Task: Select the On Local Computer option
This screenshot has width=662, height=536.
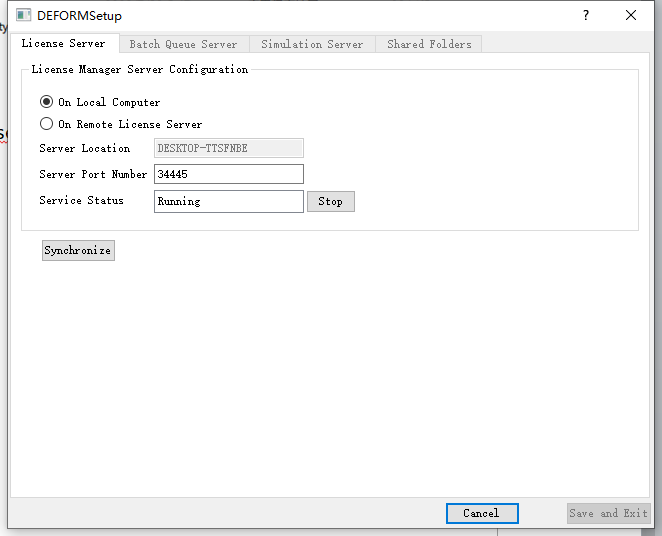Action: pos(47,102)
